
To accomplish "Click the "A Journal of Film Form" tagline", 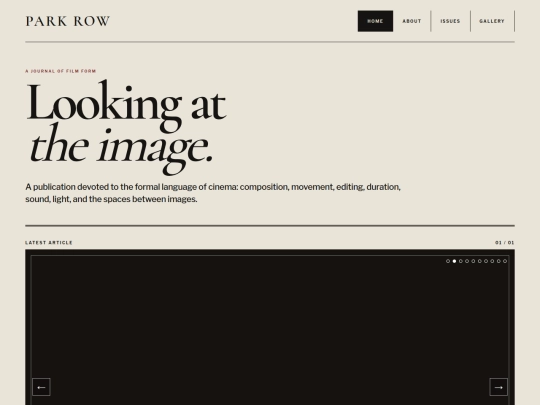I will [61, 71].
